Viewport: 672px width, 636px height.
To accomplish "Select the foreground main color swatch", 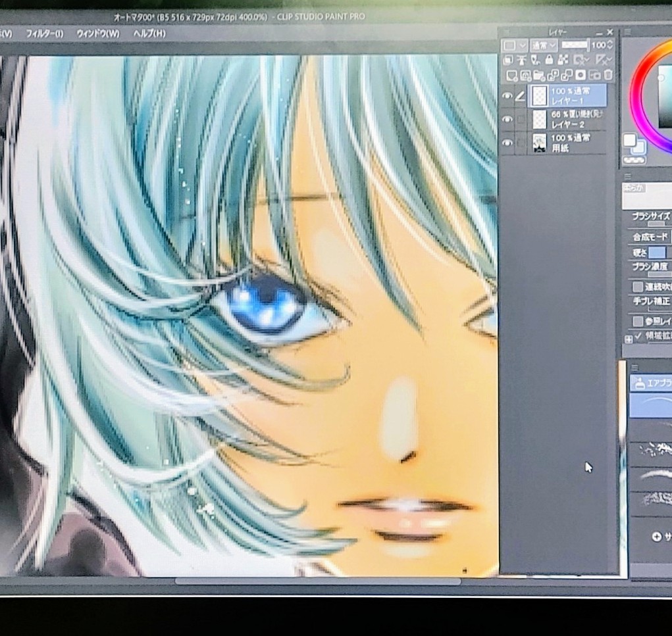I will (630, 140).
